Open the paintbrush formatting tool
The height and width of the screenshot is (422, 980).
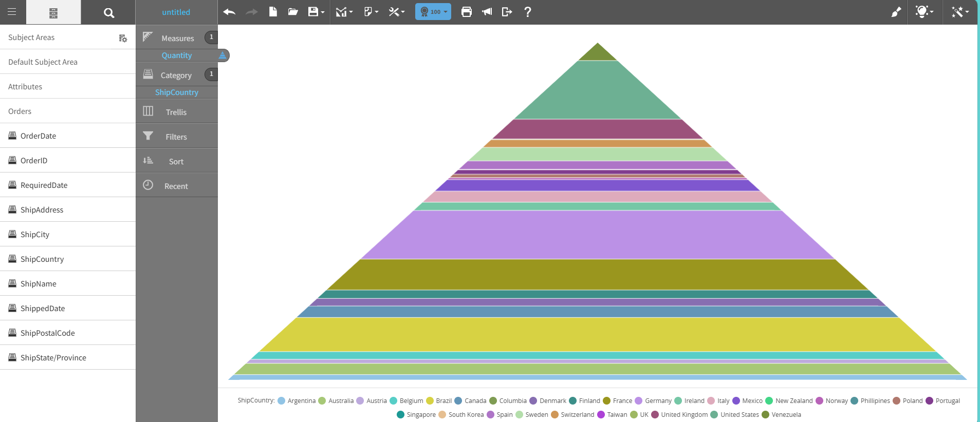[896, 12]
